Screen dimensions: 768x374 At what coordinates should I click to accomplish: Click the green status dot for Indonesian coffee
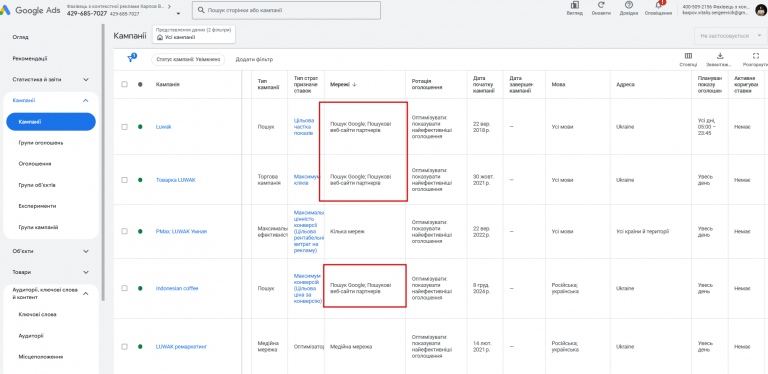[140, 288]
